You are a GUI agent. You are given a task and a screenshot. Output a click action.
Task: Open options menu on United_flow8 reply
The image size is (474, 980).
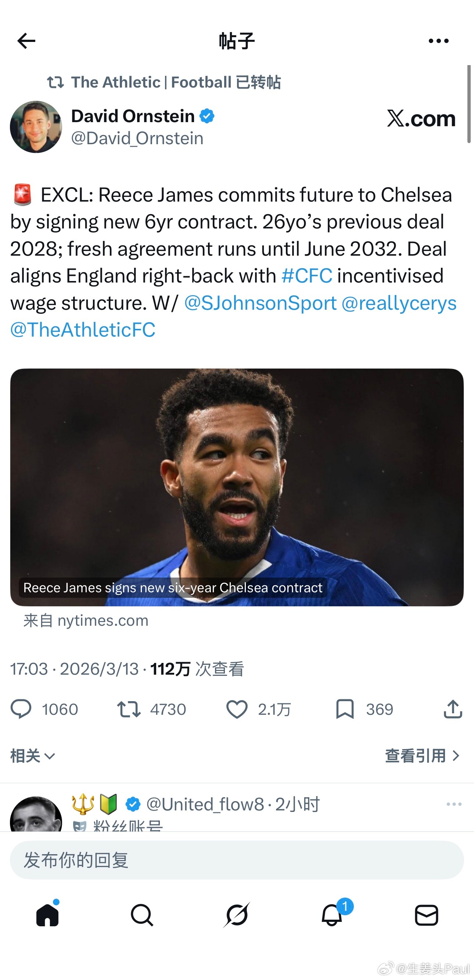(x=454, y=804)
